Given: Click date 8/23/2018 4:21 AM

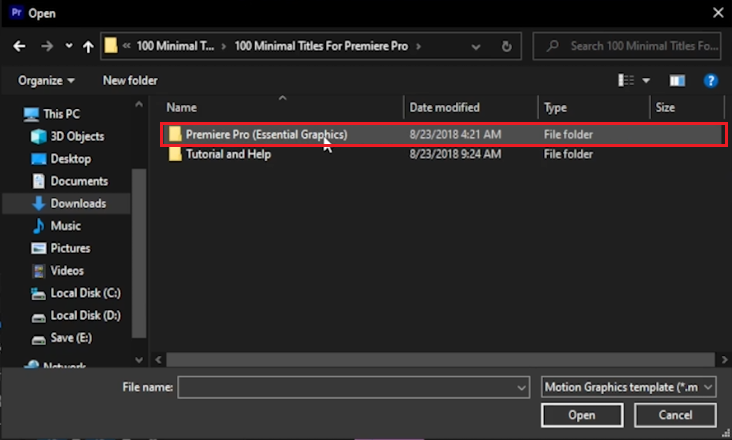Looking at the screenshot, I should pyautogui.click(x=455, y=134).
